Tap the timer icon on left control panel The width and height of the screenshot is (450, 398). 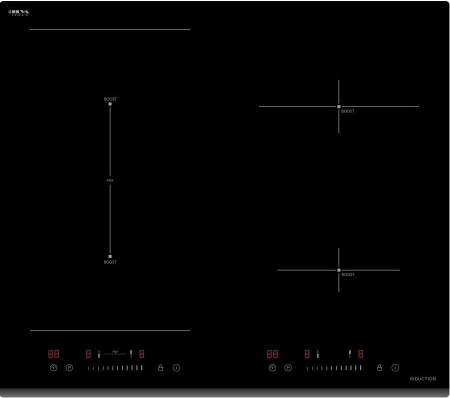click(x=54, y=368)
